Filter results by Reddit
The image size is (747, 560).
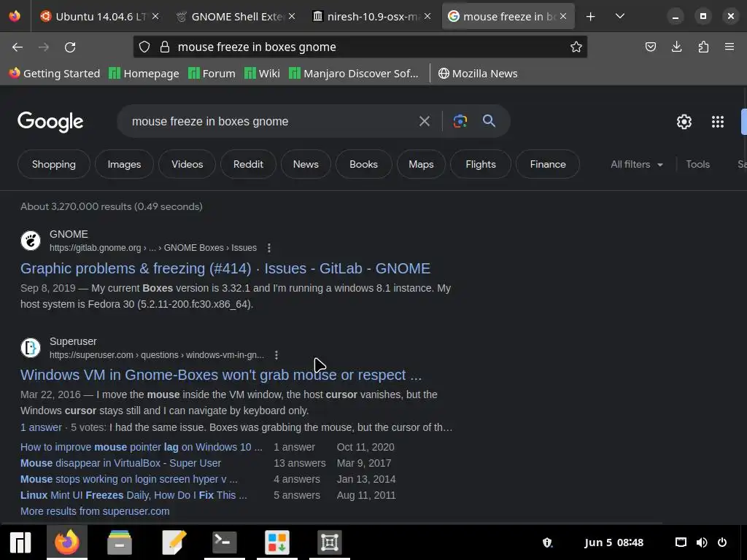click(248, 164)
